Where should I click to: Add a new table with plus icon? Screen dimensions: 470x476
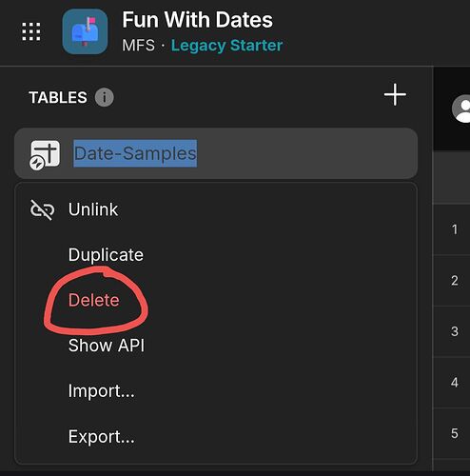[395, 94]
